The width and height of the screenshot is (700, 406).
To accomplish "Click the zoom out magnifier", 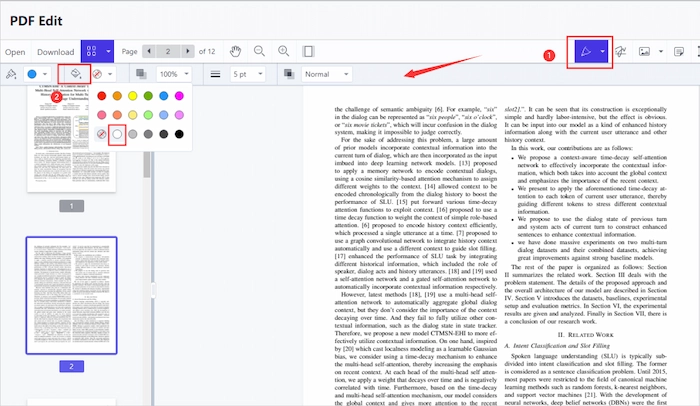I will coord(260,51).
